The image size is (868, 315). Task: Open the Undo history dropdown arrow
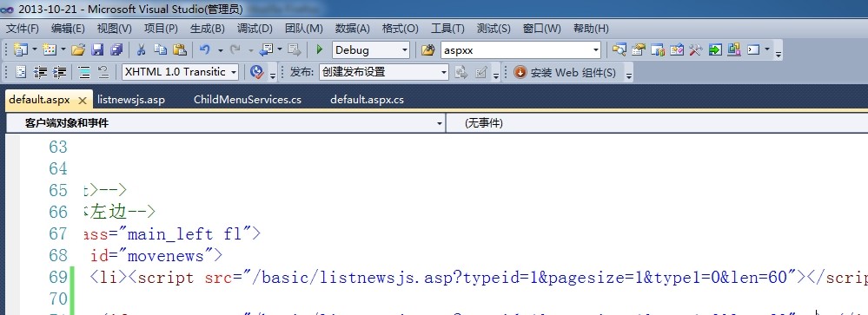[x=221, y=50]
